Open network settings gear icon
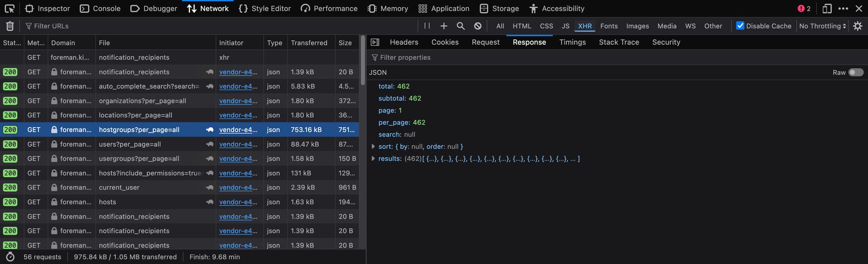 coord(857,26)
